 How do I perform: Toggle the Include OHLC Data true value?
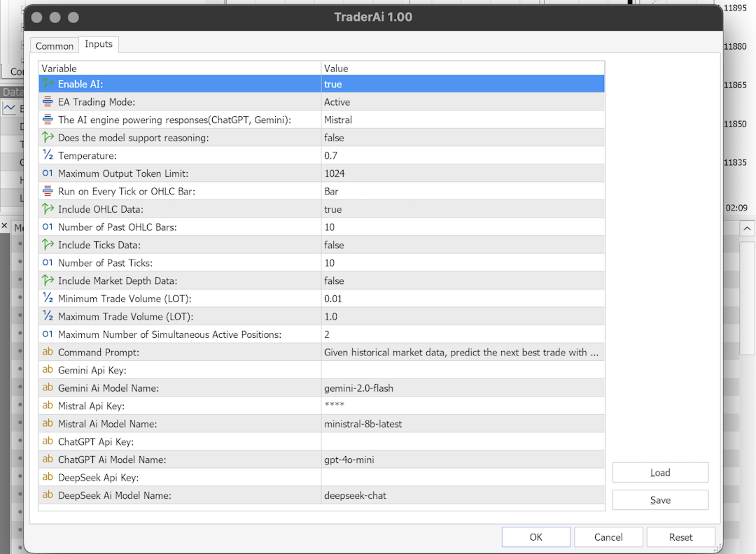click(463, 209)
